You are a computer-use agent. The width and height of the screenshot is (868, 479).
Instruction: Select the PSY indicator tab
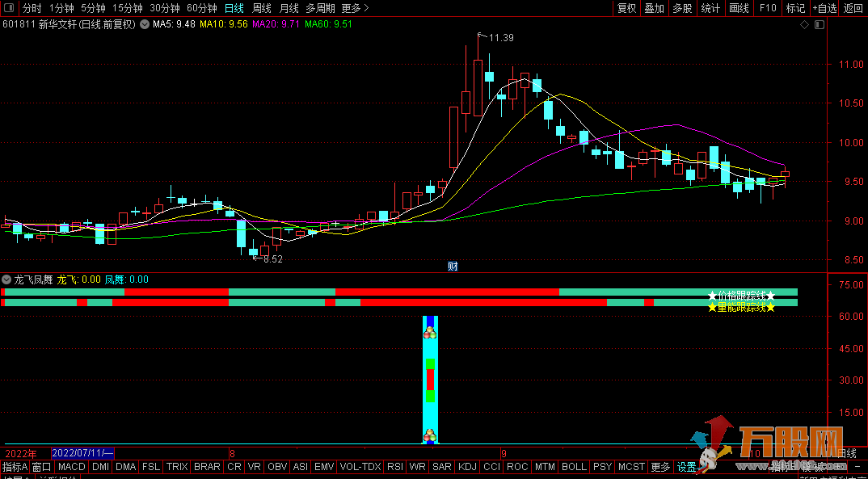click(x=602, y=467)
